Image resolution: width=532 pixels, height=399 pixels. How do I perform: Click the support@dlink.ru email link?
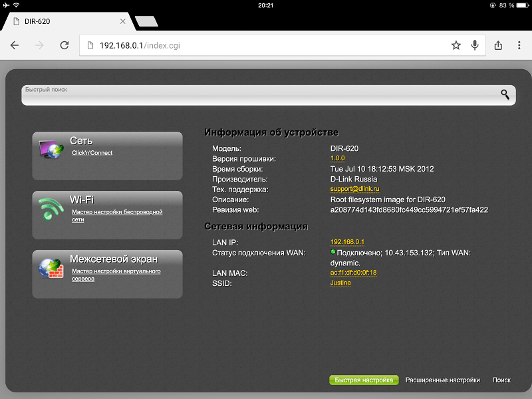coord(355,189)
